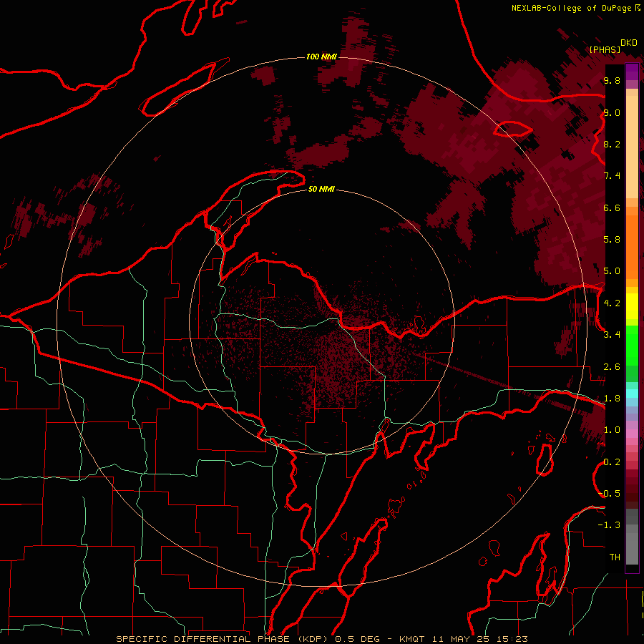Click the -1.3 legend value

click(x=610, y=525)
